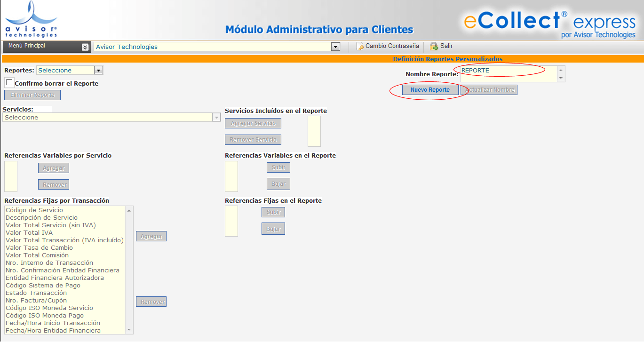Screen dimensions: 644x342
Task: Click the Referencias Variables por Servicio listbox
Action: point(11,176)
